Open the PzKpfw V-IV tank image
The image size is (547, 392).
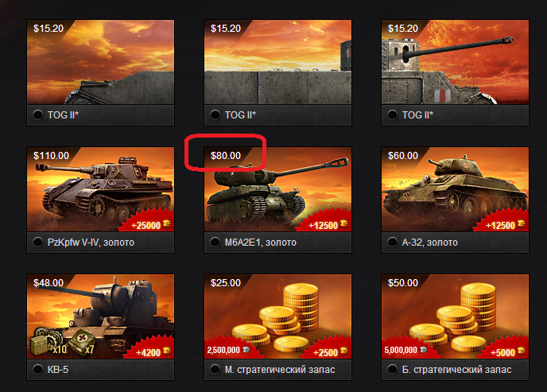click(100, 189)
